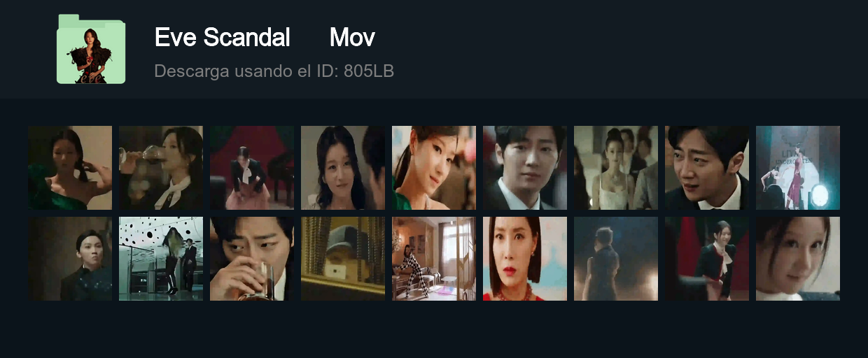Open the green Eve Scandal folder icon

tap(91, 49)
